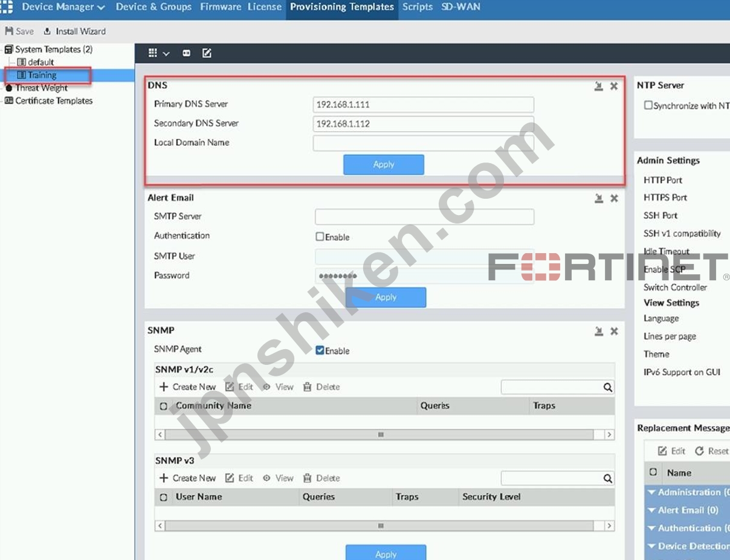The height and width of the screenshot is (560, 730).
Task: Open the widget grid layout dropdown
Action: coord(158,53)
